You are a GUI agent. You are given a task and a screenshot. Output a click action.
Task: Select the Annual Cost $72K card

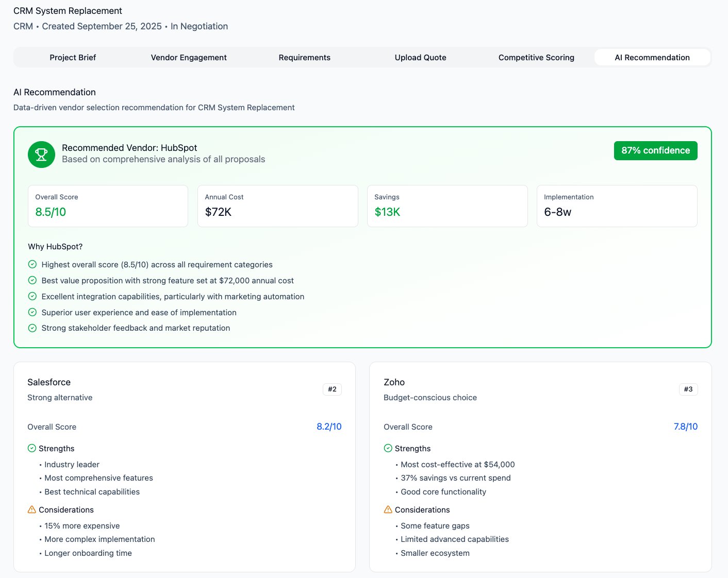[277, 206]
